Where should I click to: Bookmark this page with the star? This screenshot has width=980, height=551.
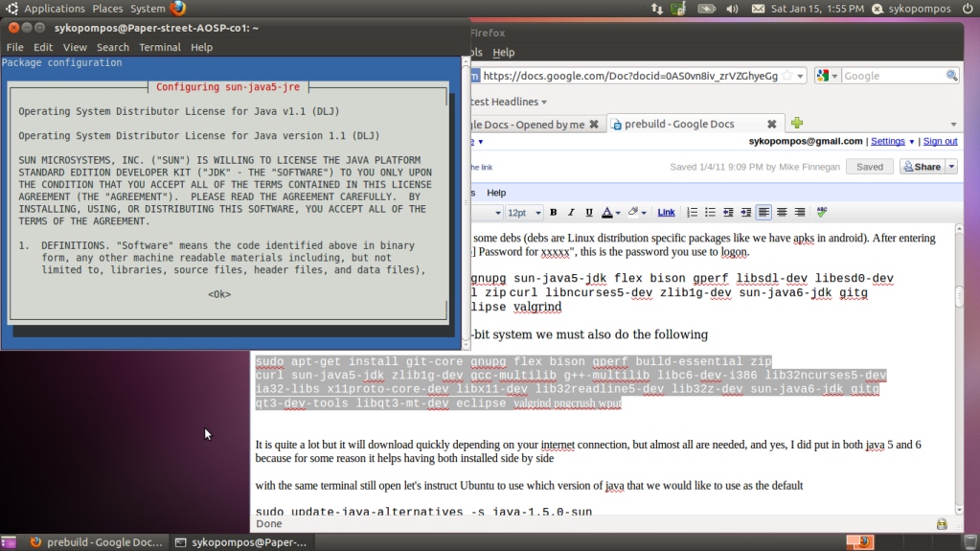pos(787,76)
